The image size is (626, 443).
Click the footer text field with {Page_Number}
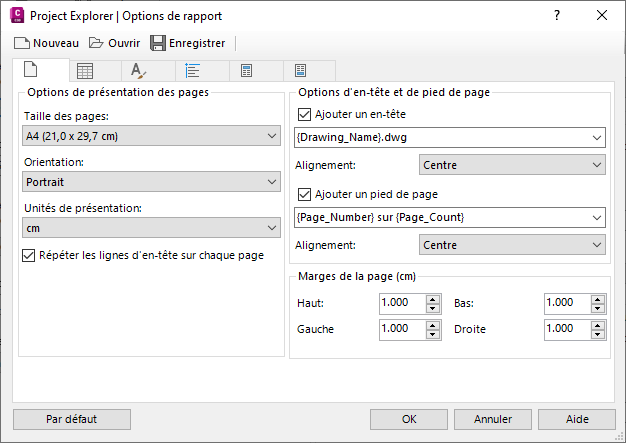tap(443, 217)
